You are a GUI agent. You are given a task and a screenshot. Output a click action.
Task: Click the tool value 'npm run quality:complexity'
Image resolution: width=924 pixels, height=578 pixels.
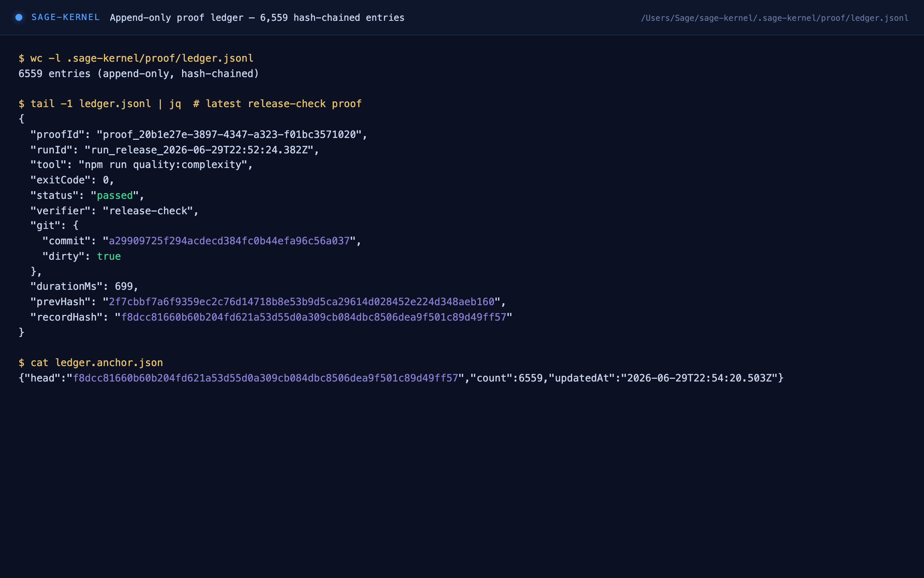coord(163,165)
